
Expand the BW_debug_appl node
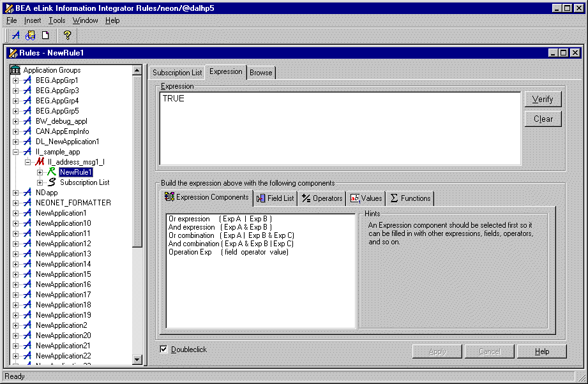pos(15,121)
